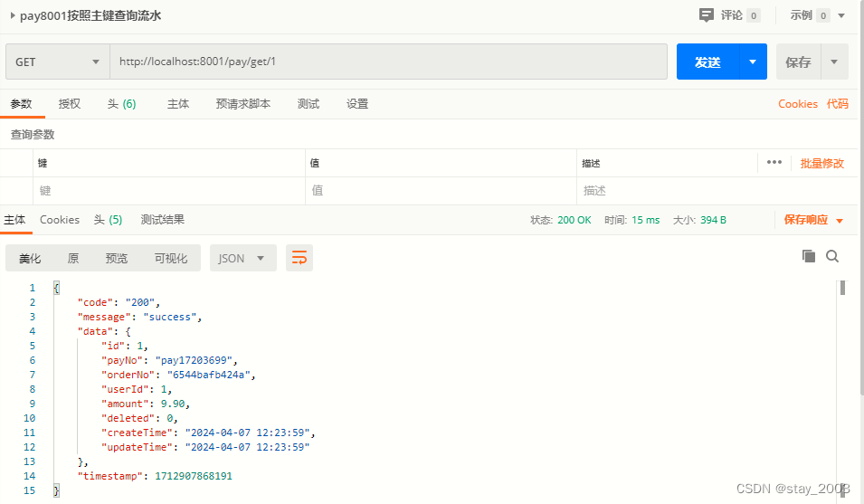864x504 pixels.
Task: Select the 美化 view mode
Action: [30, 259]
